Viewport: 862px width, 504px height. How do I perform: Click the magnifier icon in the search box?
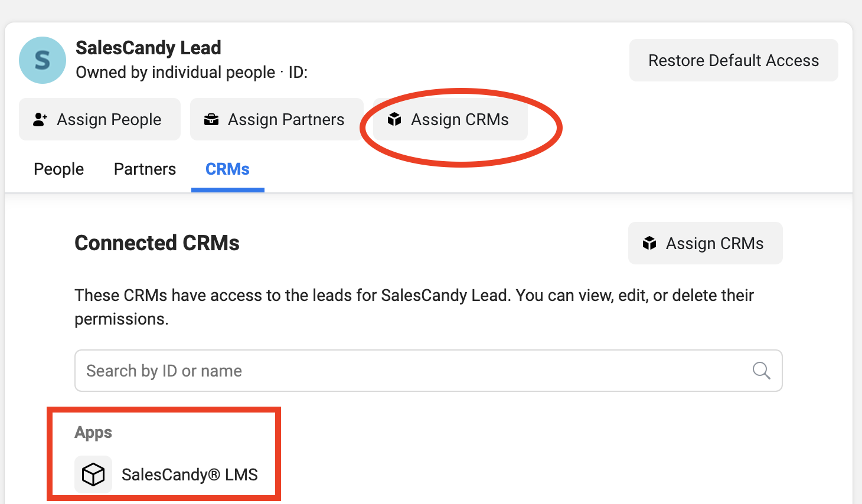tap(761, 371)
